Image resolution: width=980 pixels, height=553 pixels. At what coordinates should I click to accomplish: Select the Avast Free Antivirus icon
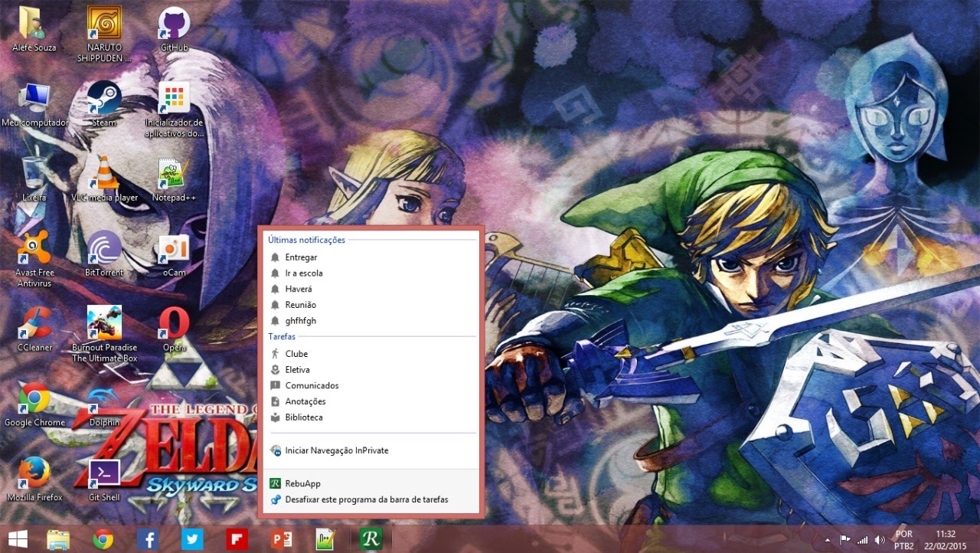(34, 260)
